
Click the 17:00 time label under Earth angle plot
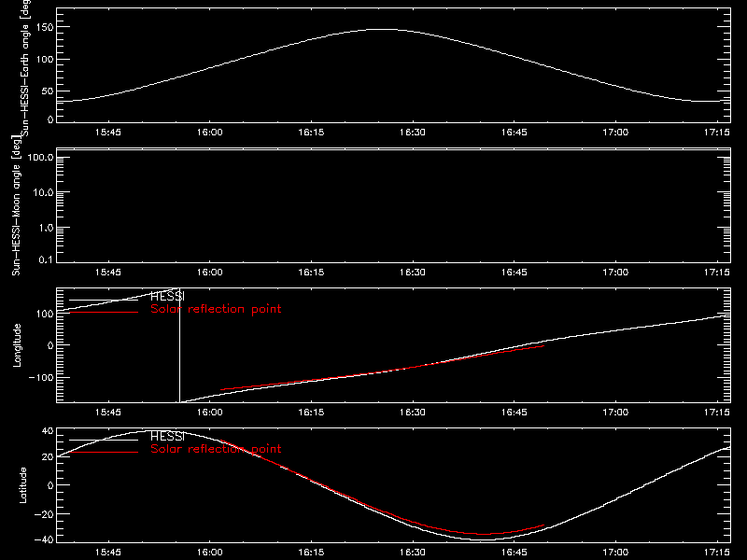[x=615, y=133]
